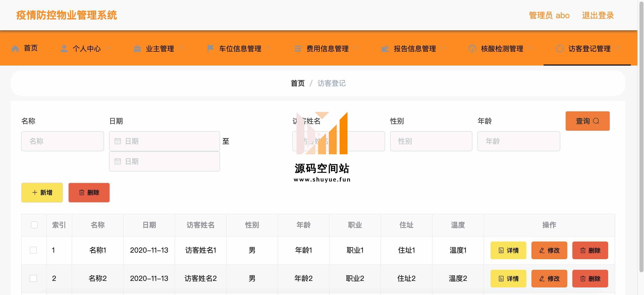Viewport: 644px width, 295px height.
Task: Click the briefcase icon for 业主管理
Action: click(137, 48)
